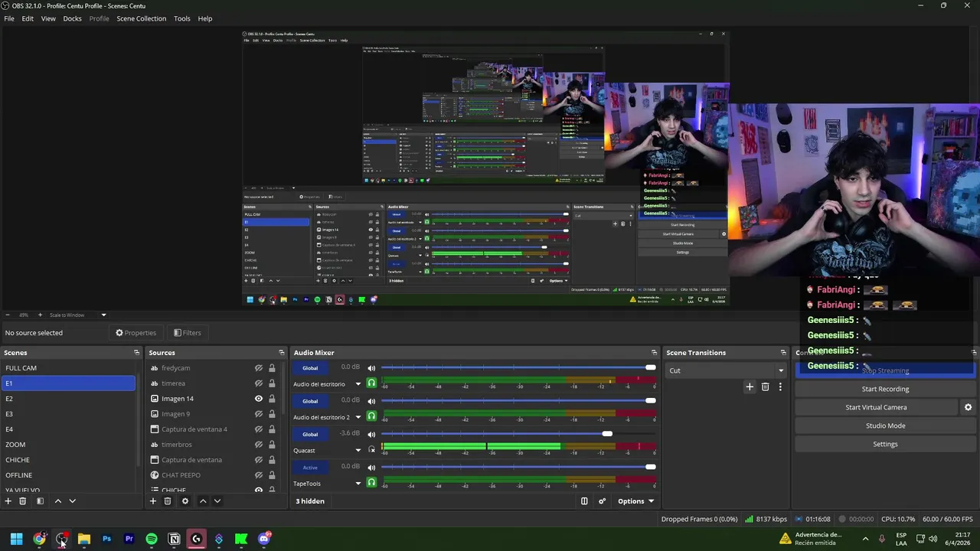Move selected scene down
This screenshot has height=551, width=980.
72,501
